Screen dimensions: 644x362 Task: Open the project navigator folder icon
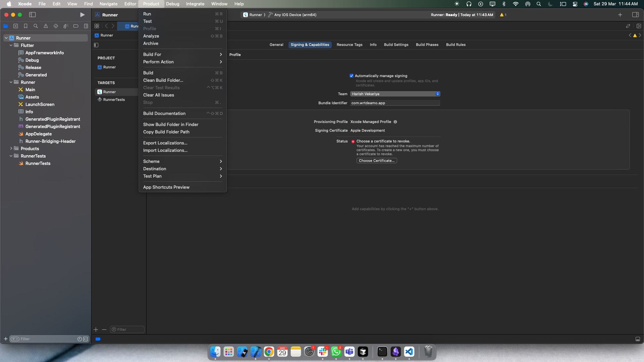click(x=5, y=26)
